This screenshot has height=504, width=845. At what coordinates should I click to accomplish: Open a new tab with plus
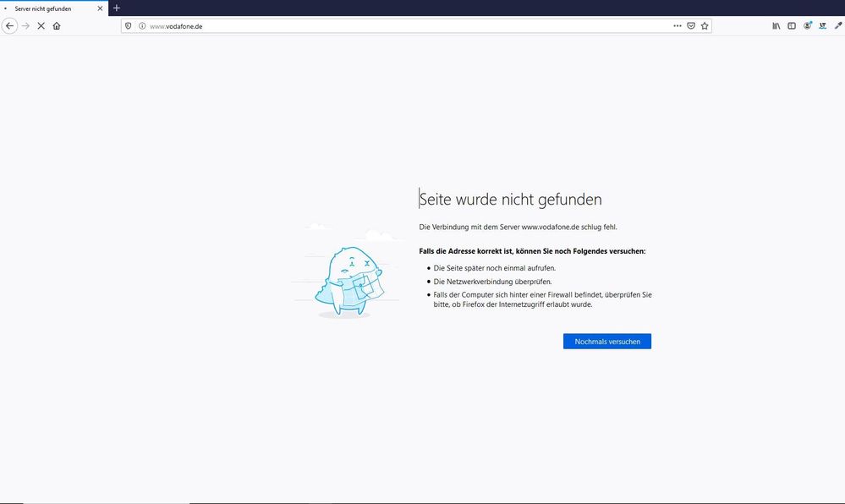[x=117, y=8]
